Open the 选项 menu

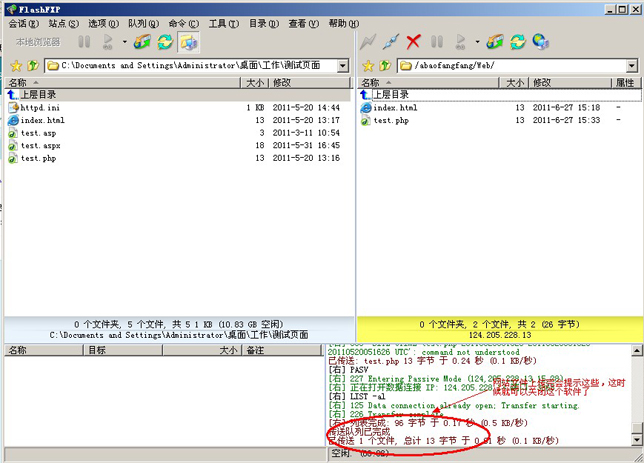(x=104, y=24)
